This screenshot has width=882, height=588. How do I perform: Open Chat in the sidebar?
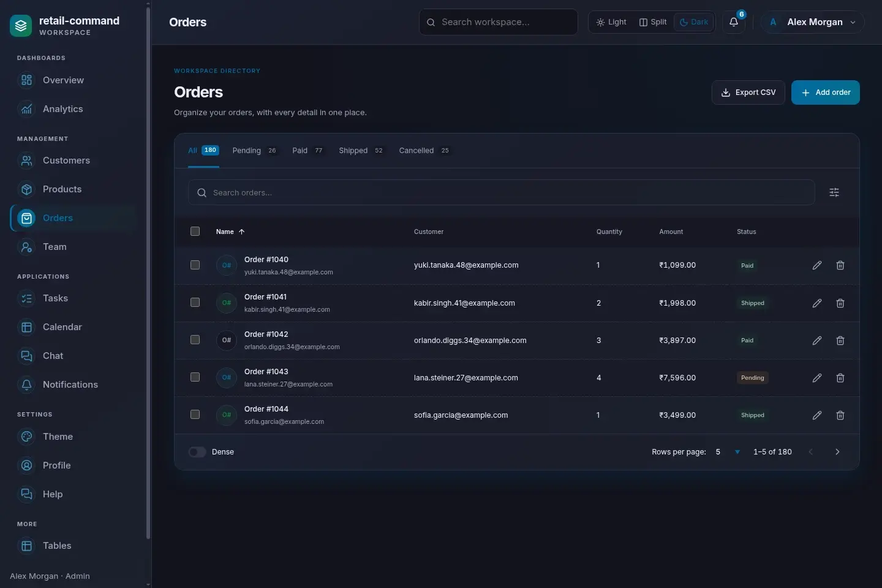click(x=73, y=356)
